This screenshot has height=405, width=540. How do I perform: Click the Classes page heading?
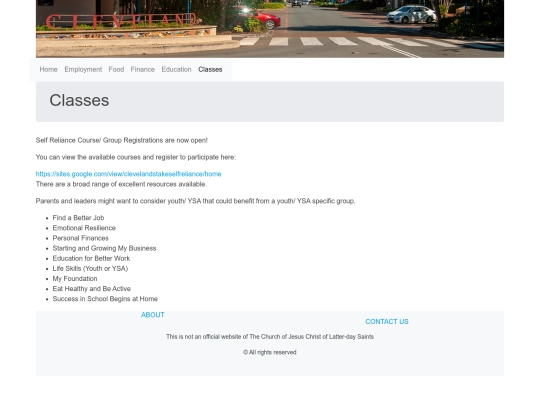click(x=79, y=101)
